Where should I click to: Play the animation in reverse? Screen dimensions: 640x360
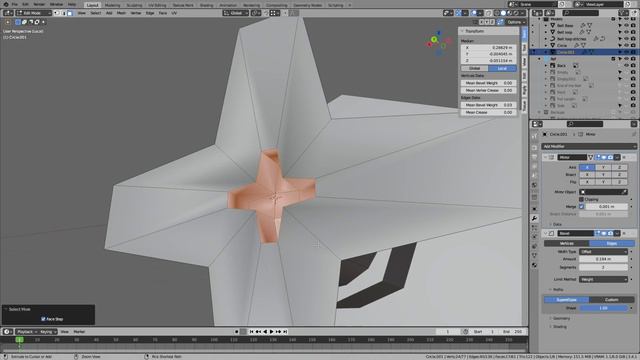[265, 332]
